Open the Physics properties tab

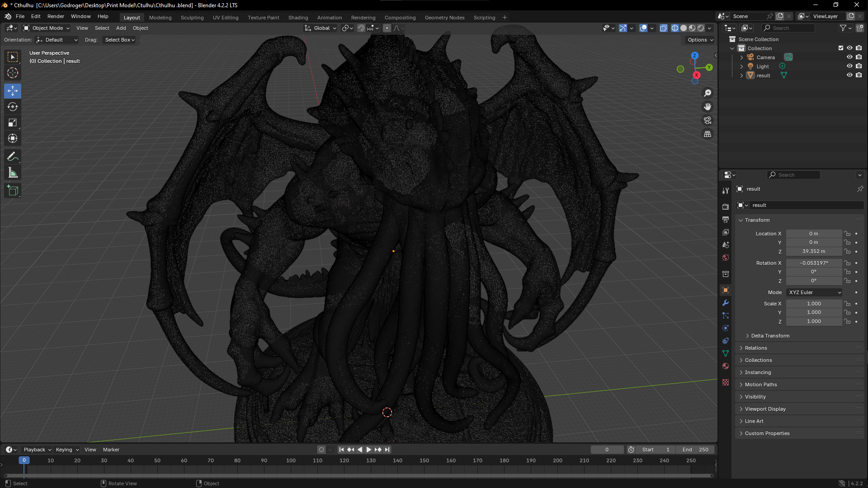pyautogui.click(x=726, y=328)
